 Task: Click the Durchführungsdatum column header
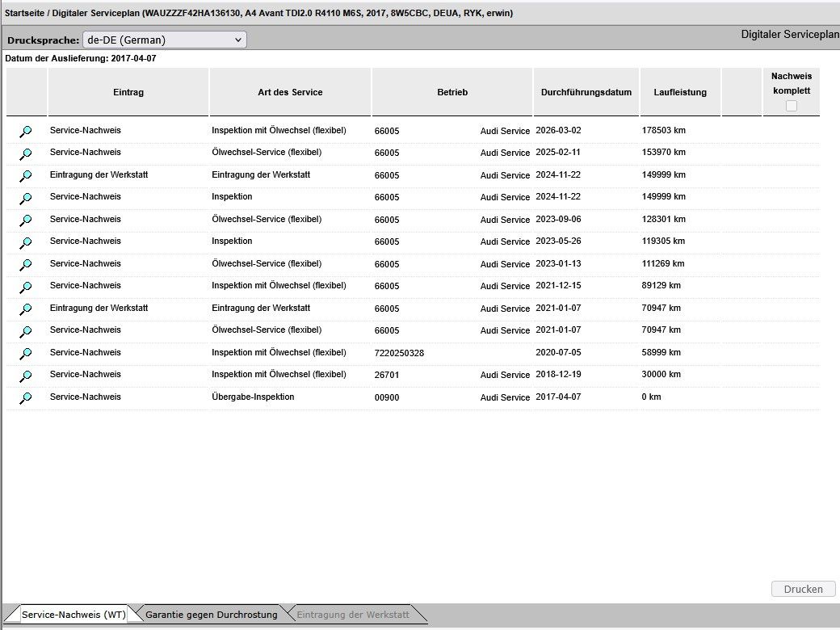click(x=586, y=92)
